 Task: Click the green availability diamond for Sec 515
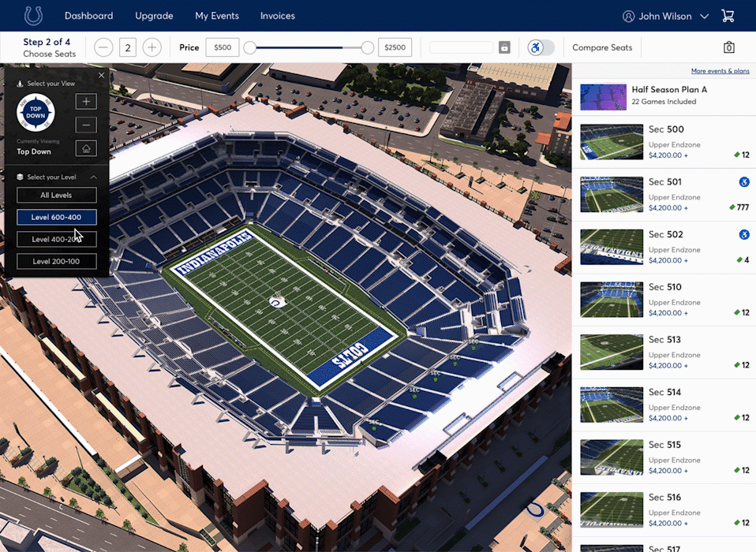pos(737,470)
